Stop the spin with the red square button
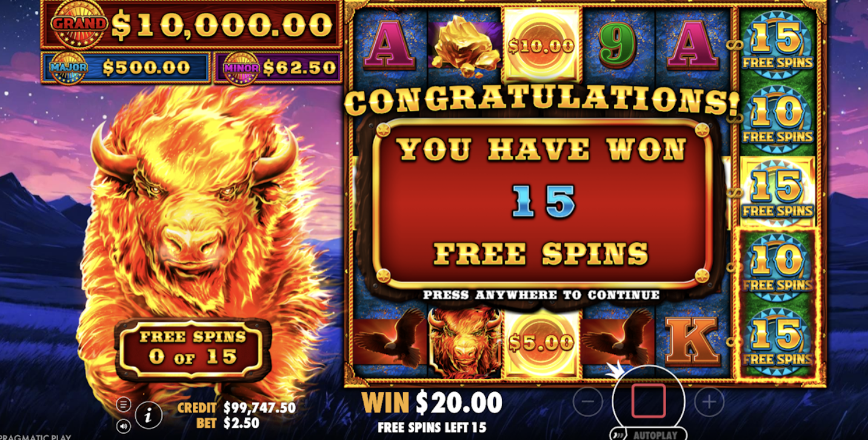The image size is (868, 440). pyautogui.click(x=649, y=401)
